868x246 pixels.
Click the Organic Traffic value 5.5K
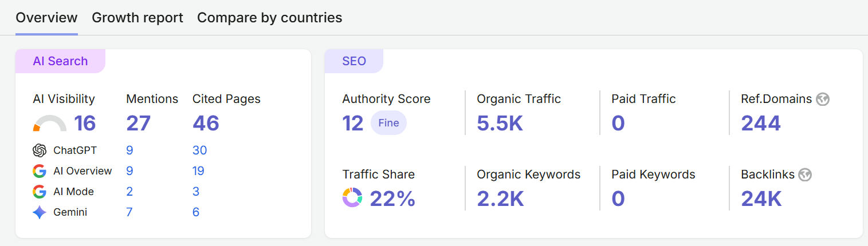coord(500,123)
